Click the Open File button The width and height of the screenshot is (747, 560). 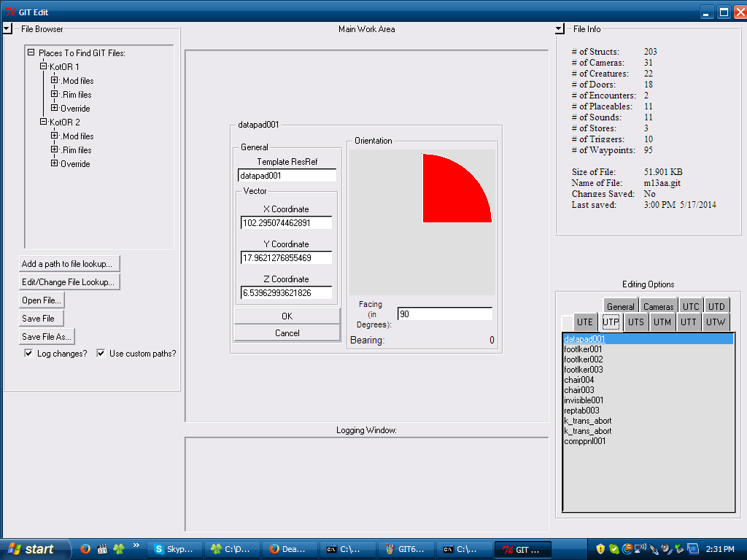pos(42,300)
